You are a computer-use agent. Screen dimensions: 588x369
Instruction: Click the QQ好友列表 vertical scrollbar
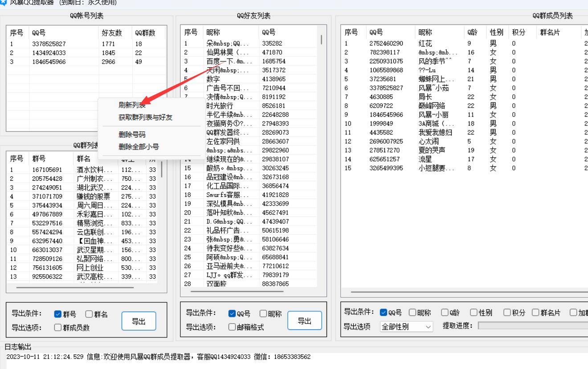pyautogui.click(x=322, y=40)
